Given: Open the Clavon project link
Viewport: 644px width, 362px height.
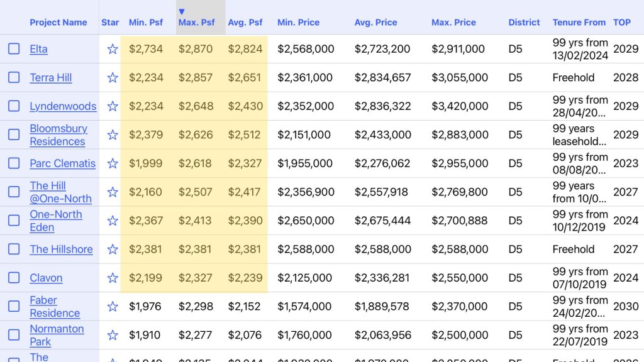Looking at the screenshot, I should pos(46,278).
